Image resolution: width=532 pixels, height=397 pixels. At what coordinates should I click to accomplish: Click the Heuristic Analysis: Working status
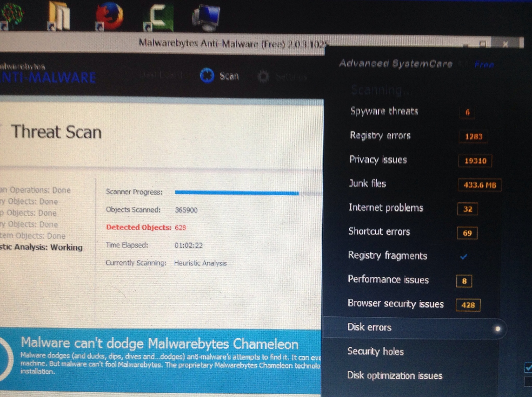click(x=41, y=247)
